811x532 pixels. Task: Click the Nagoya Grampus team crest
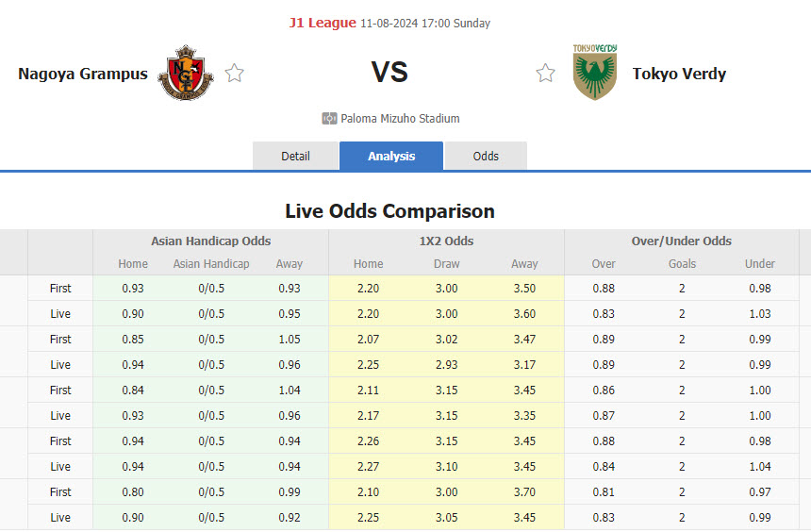[185, 73]
